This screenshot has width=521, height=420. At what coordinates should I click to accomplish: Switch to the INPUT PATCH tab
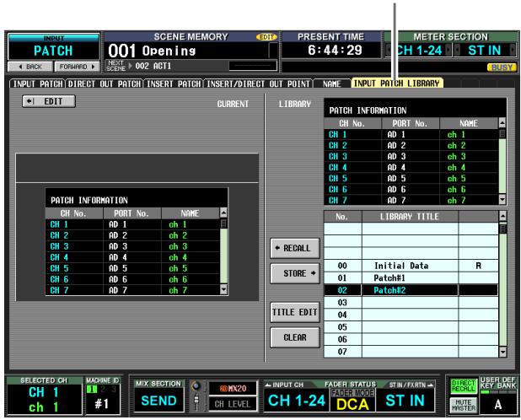38,83
